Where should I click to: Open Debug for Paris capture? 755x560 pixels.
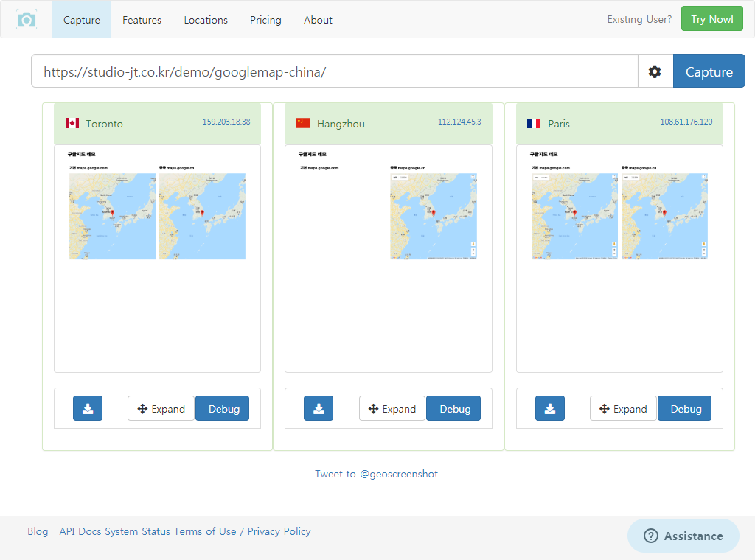685,408
